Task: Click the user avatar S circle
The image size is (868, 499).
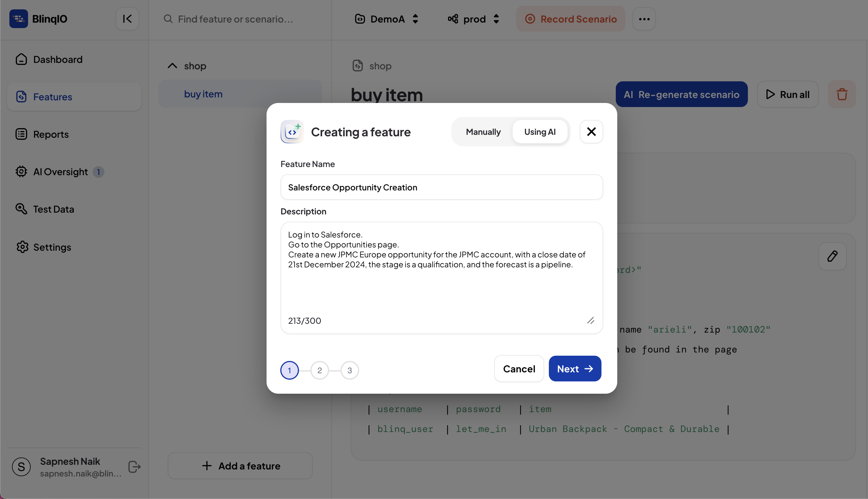Action: [x=21, y=467]
